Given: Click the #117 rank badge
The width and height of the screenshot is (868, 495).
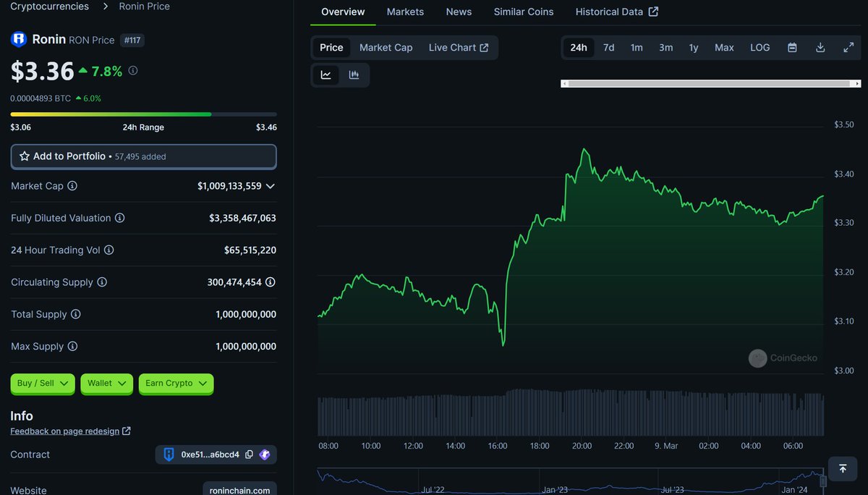Looking at the screenshot, I should coord(132,41).
